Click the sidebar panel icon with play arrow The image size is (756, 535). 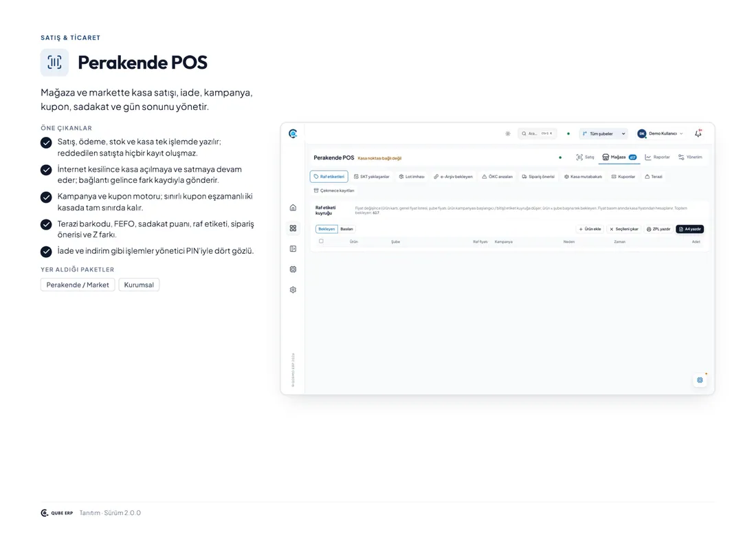pyautogui.click(x=293, y=248)
